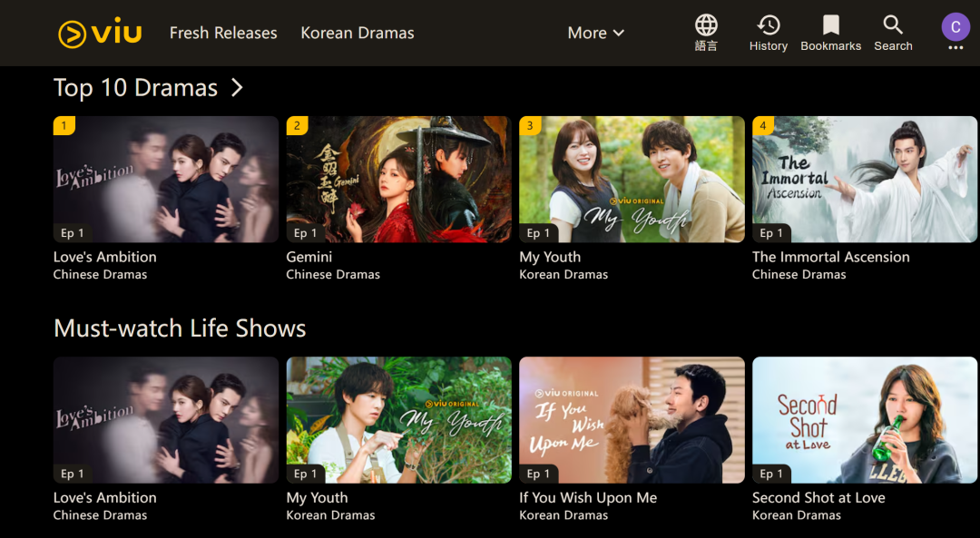Click the Viu logo

(x=100, y=34)
